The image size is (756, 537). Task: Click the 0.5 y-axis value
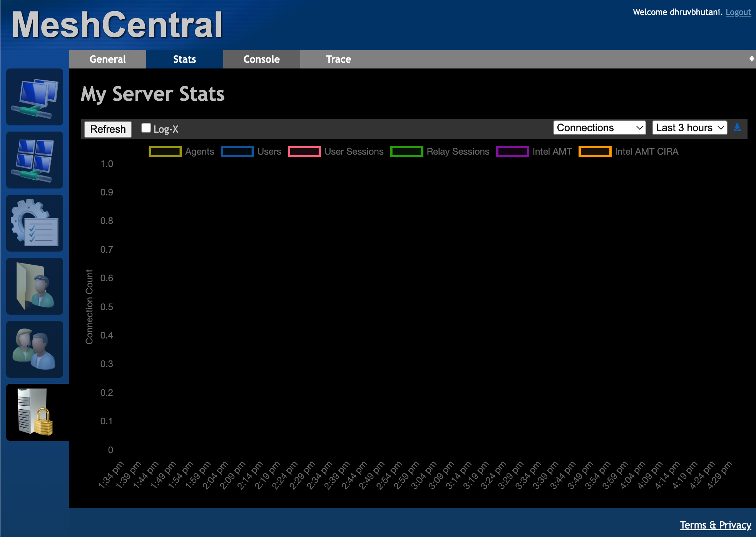(x=107, y=307)
